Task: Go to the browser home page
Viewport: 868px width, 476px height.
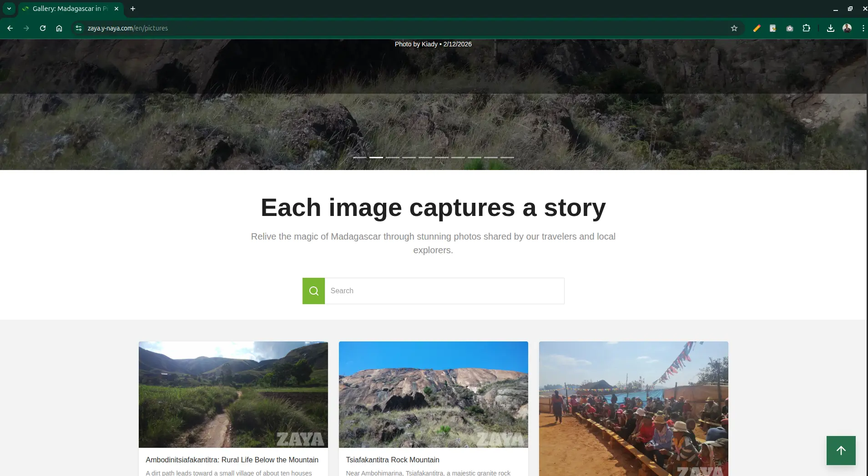Action: click(59, 28)
